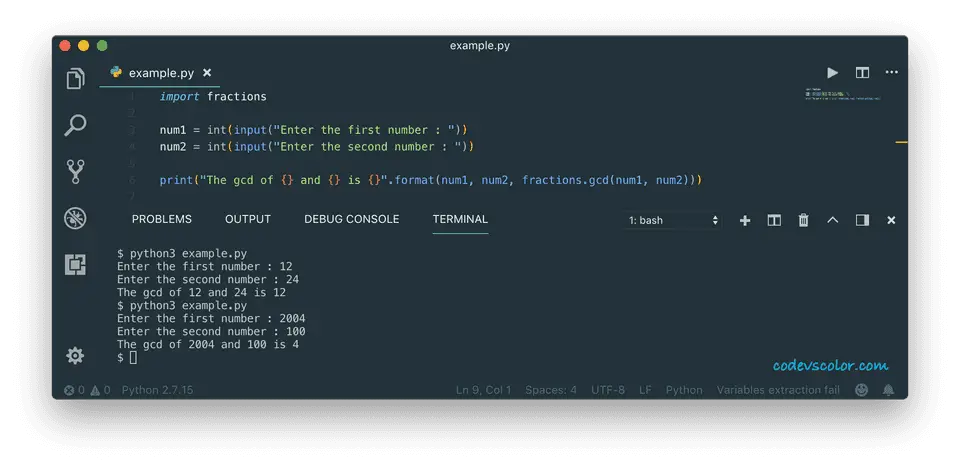The height and width of the screenshot is (468, 960).
Task: Click terminal line 'Enter the first number : 2004'
Action: 211,319
